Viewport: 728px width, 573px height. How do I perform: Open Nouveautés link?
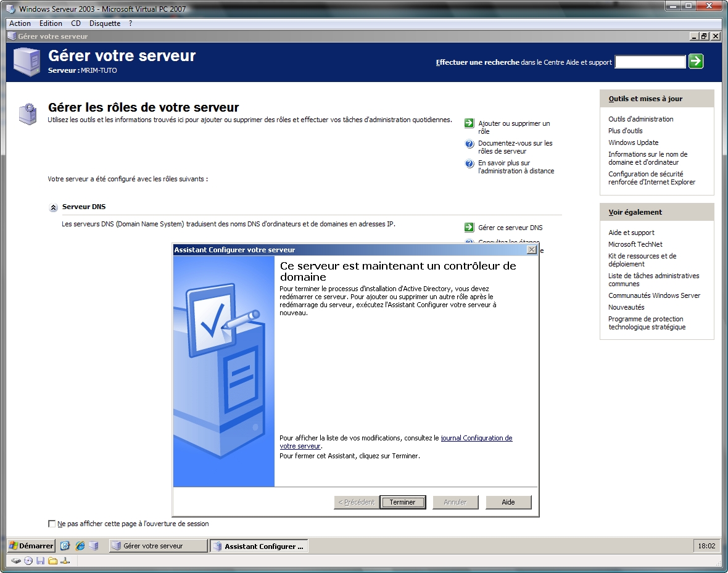[x=626, y=307]
